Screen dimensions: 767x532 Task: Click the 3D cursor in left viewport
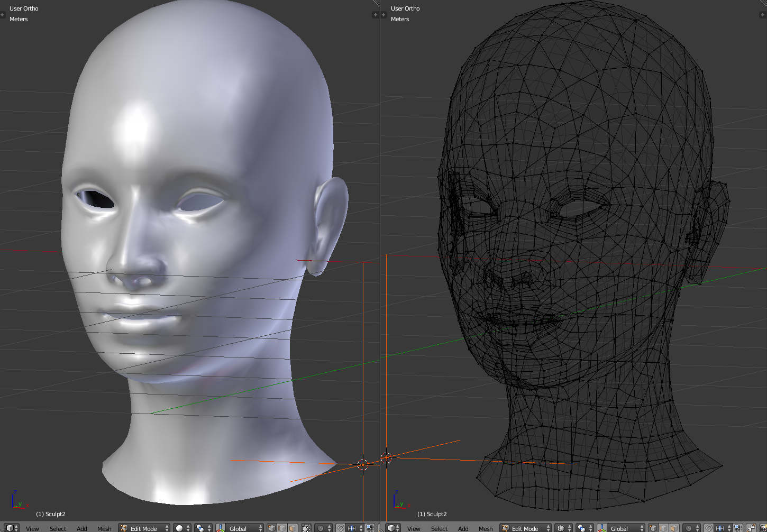coord(363,465)
